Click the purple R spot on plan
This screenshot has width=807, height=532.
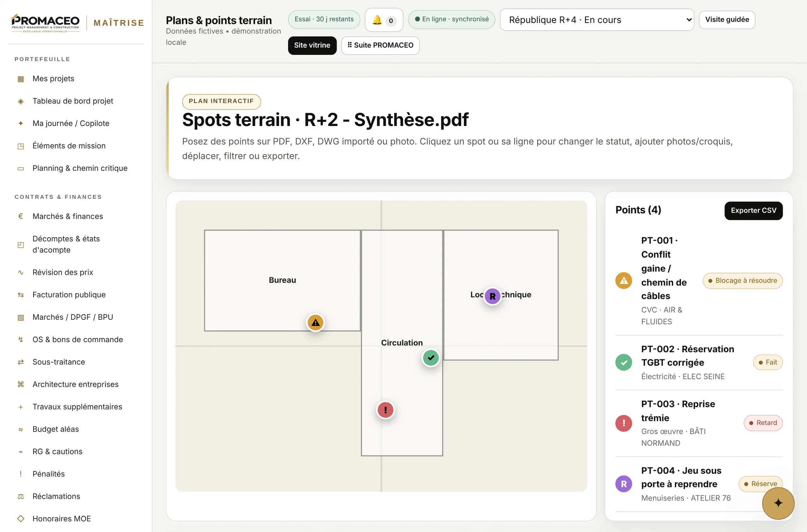(x=493, y=296)
